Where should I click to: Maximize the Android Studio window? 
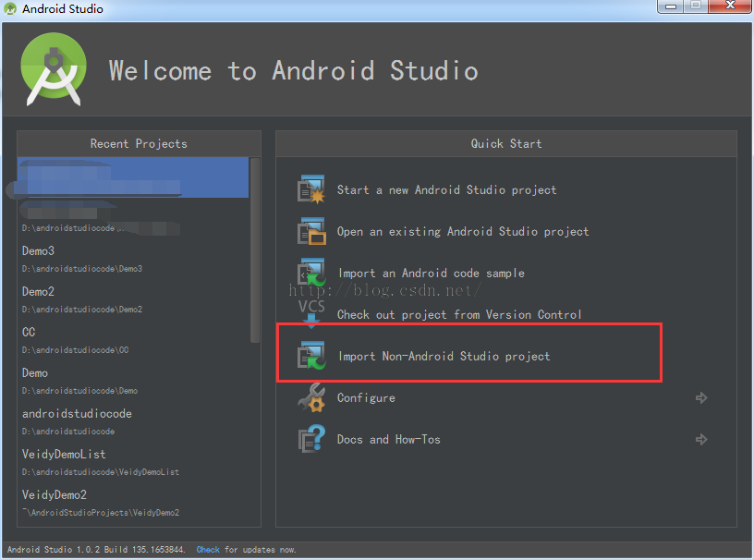[x=696, y=6]
